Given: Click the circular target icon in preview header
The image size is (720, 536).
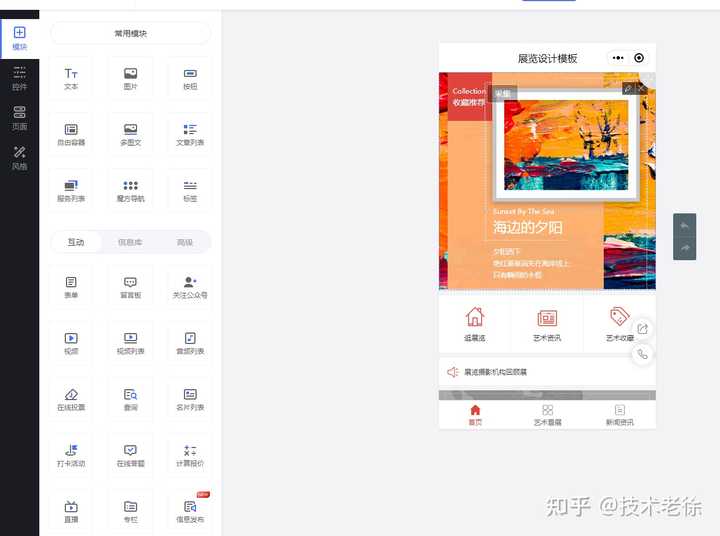Looking at the screenshot, I should 639,58.
